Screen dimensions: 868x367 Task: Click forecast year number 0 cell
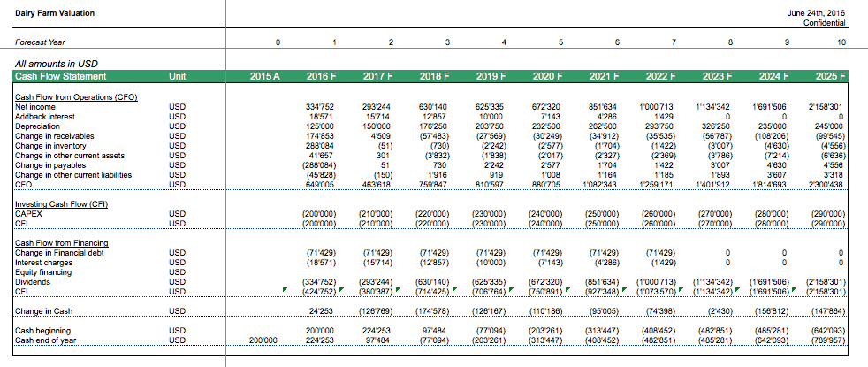click(x=278, y=42)
